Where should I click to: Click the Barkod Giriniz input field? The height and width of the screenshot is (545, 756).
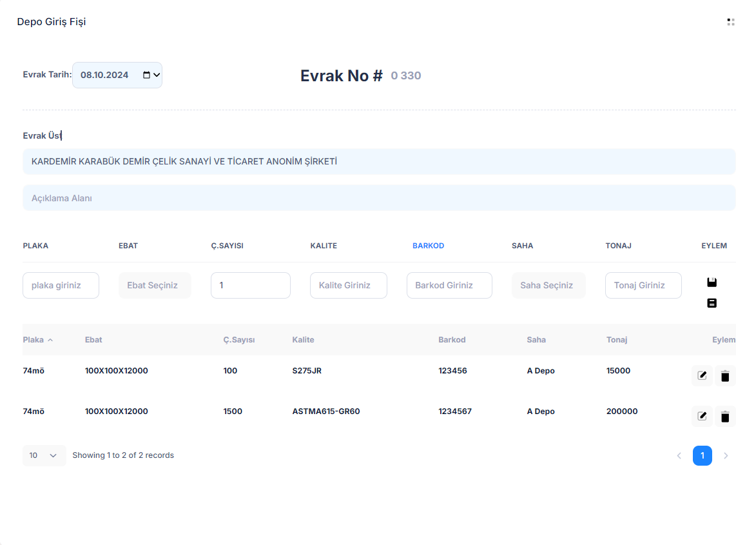449,285
